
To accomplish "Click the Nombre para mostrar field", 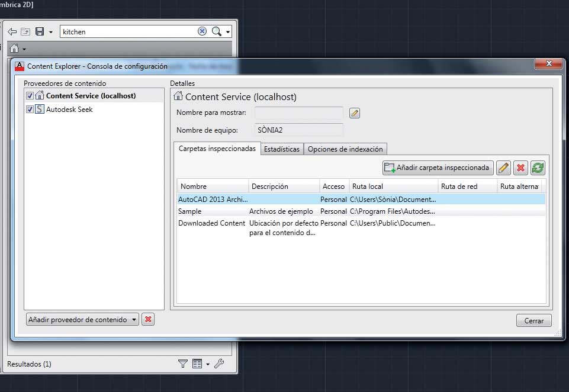I will pos(298,113).
